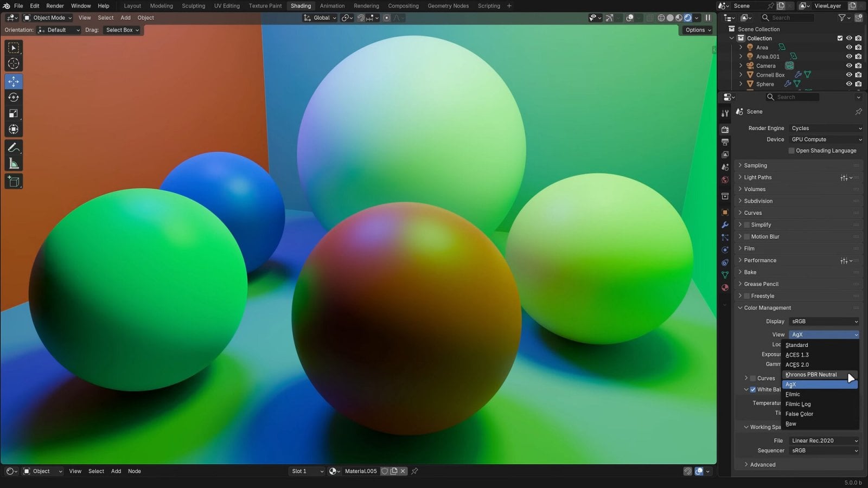
Task: Open the World Properties tab
Action: [725, 180]
